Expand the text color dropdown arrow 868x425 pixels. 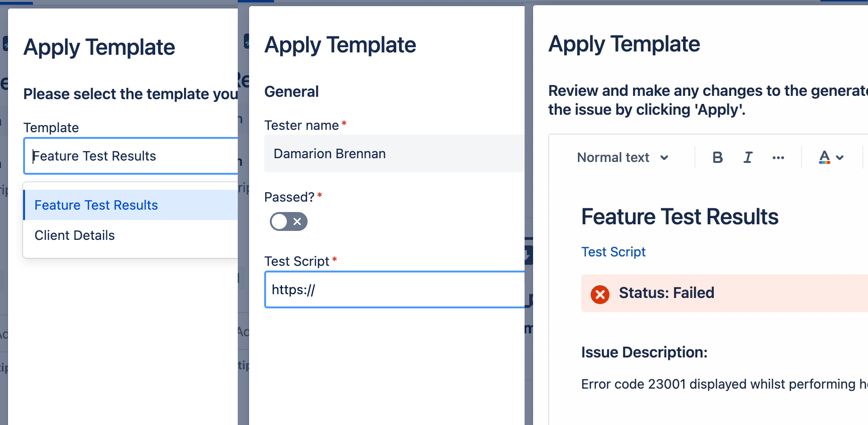[840, 158]
